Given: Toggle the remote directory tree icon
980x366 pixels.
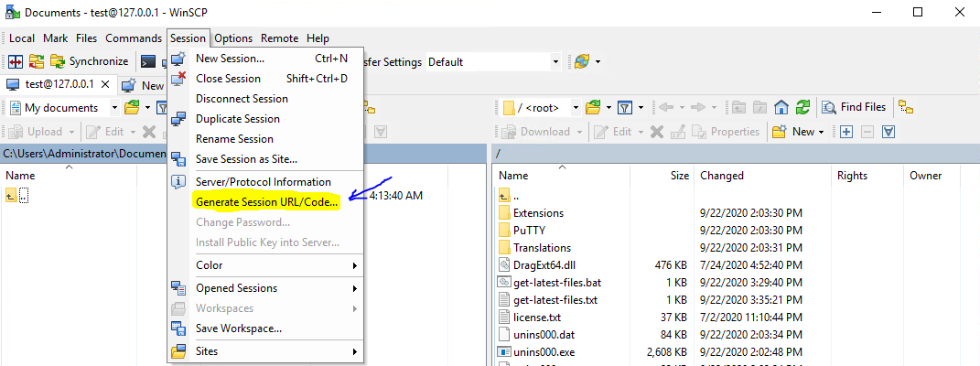Looking at the screenshot, I should pos(906,107).
